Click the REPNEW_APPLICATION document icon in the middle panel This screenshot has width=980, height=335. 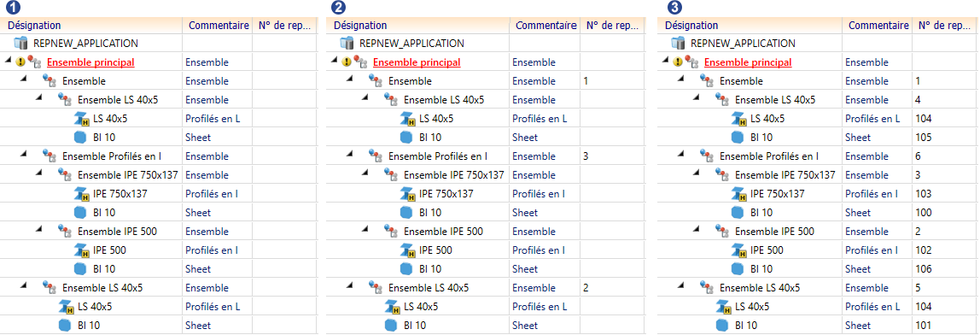347,44
